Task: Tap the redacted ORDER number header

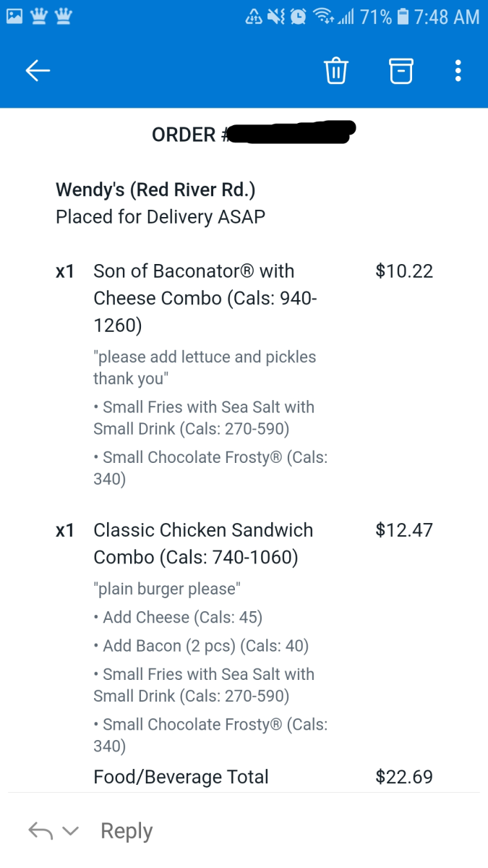Action: click(x=253, y=134)
